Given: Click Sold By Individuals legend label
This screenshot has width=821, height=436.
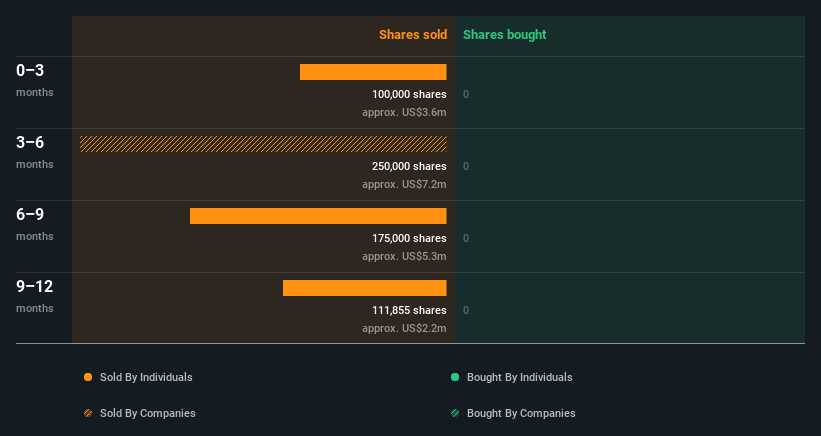Looking at the screenshot, I should pos(146,377).
